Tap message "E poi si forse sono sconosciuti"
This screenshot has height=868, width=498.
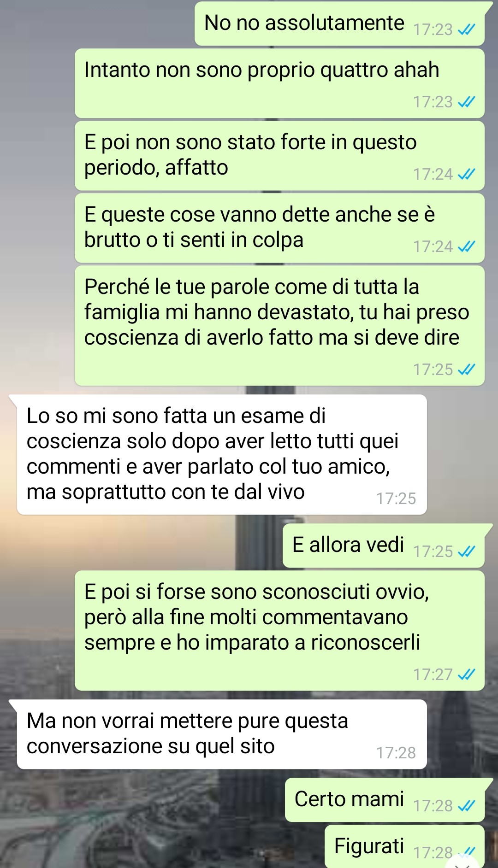pyautogui.click(x=279, y=631)
